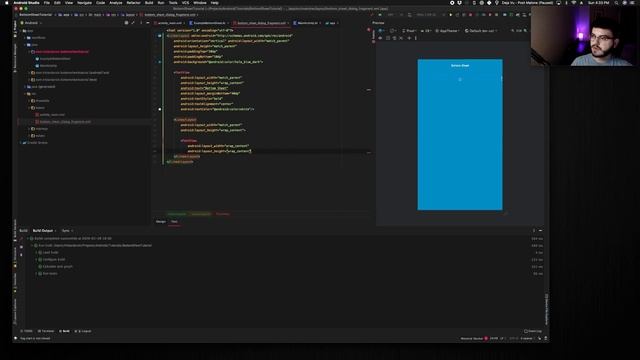Click the project panel settings gear icon

click(141, 23)
